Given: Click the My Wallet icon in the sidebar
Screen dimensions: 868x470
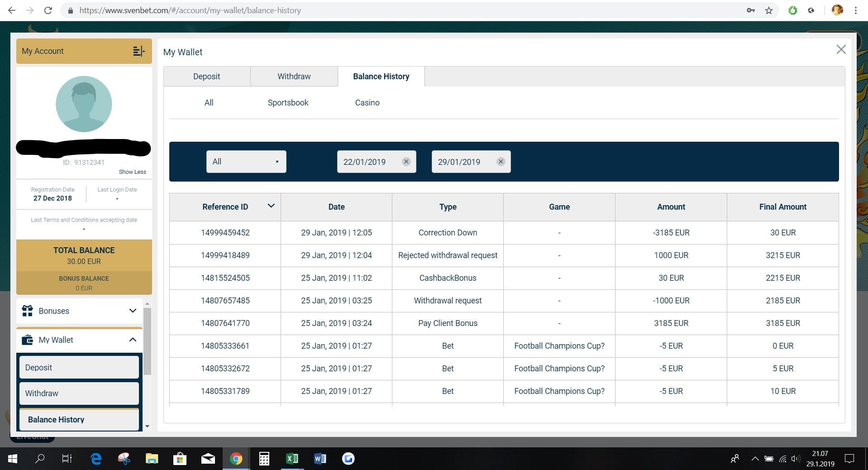Looking at the screenshot, I should click(x=27, y=340).
